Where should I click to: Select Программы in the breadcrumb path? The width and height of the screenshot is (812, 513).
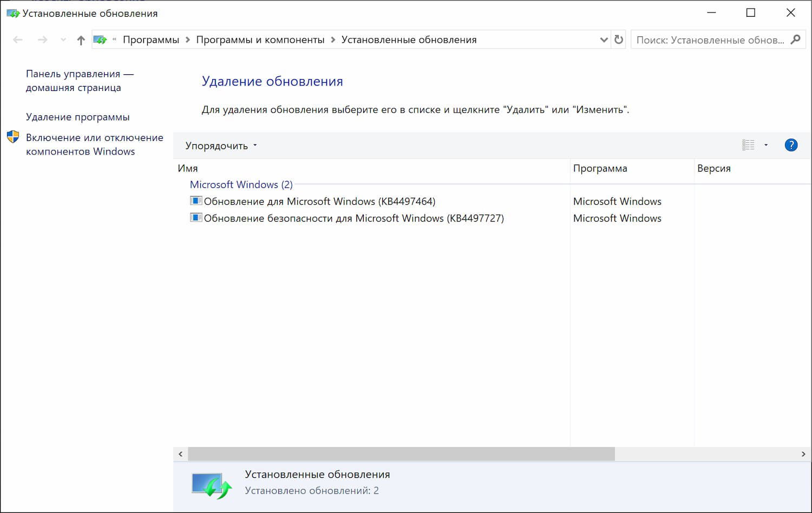click(152, 39)
